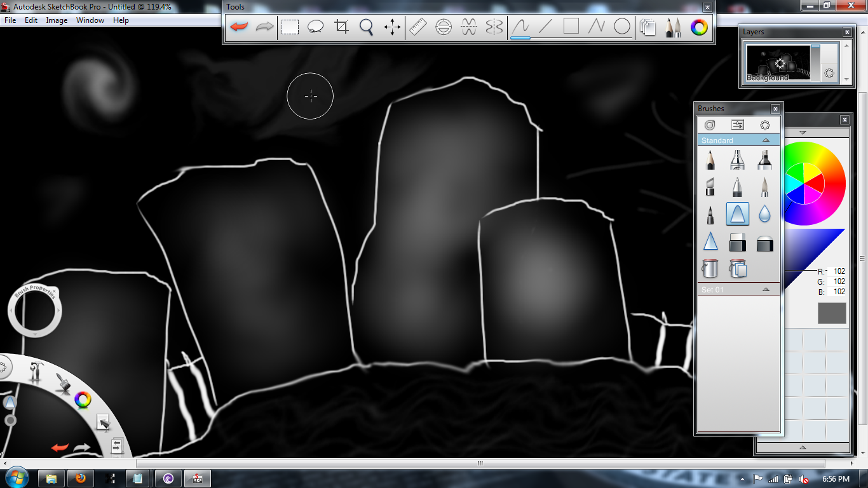Open the Brushes panel gear options

point(765,125)
